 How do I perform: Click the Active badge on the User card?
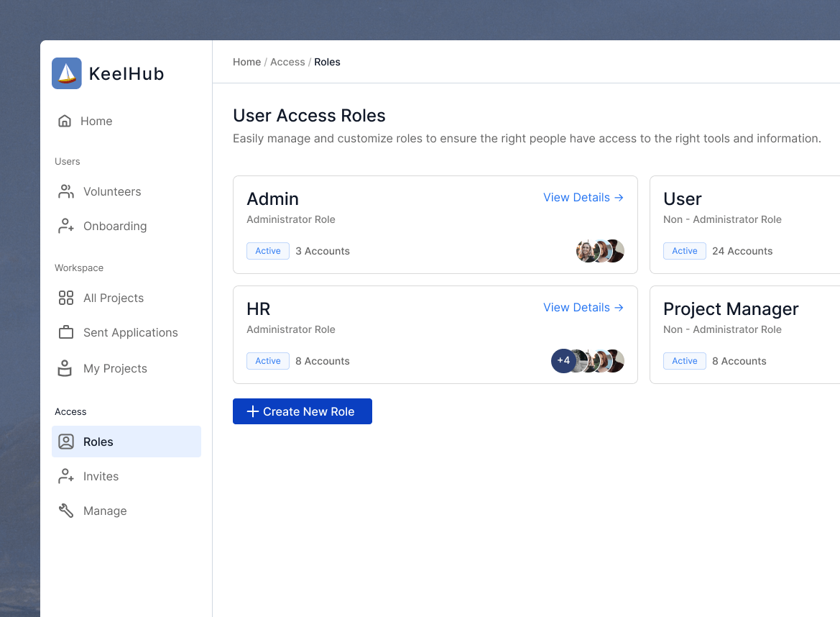click(684, 251)
